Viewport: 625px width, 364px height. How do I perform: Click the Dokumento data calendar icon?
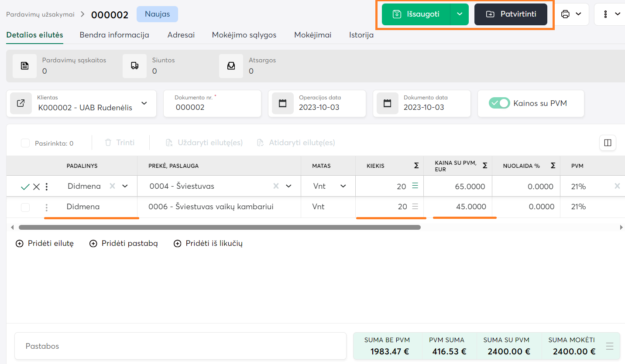pyautogui.click(x=387, y=103)
